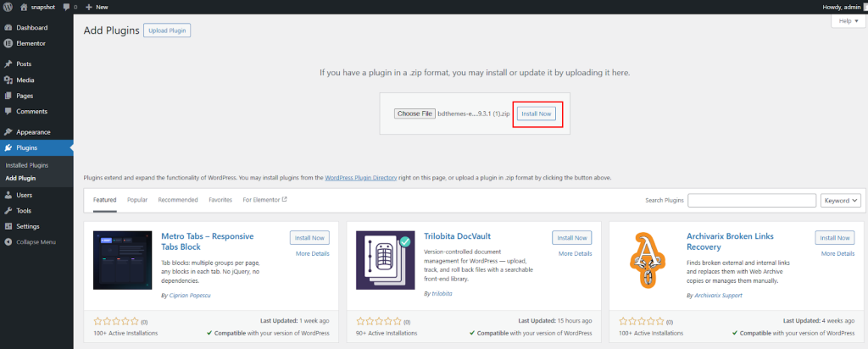868x349 pixels.
Task: Open Trilobita DocVault plugin thumbnail
Action: (x=386, y=260)
